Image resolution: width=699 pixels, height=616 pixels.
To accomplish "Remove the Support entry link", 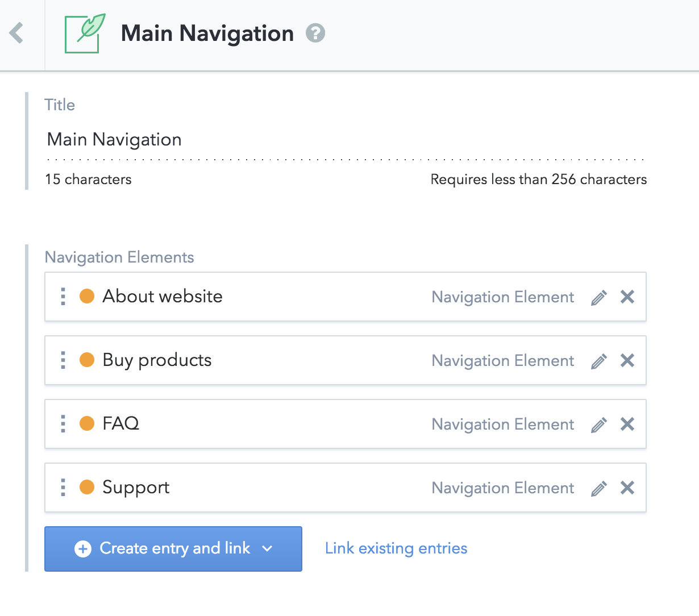I will (x=627, y=488).
